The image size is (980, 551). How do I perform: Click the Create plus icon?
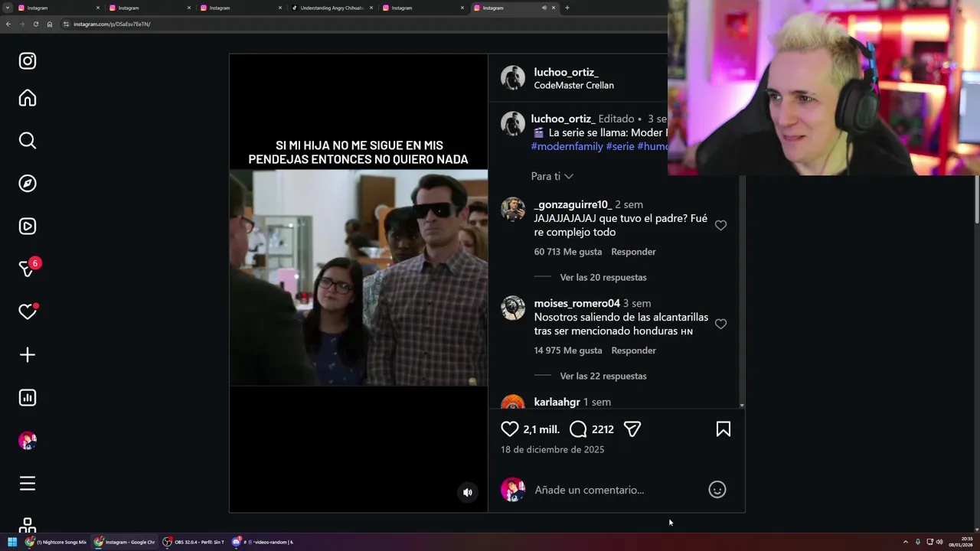[x=28, y=355]
